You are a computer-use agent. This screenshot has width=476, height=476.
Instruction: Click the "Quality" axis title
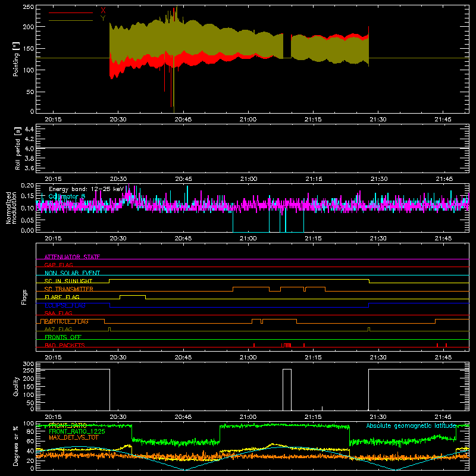16,386
